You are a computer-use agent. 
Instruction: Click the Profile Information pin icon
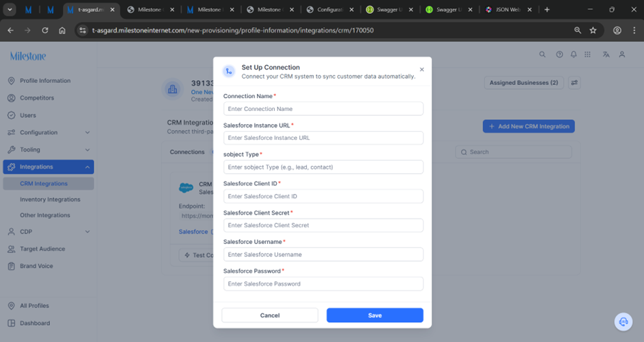coord(11,81)
